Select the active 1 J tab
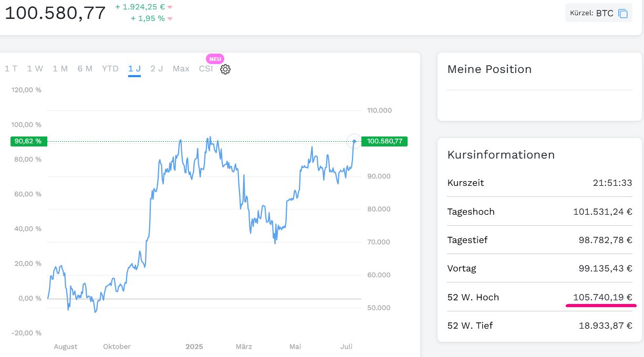This screenshot has height=357, width=644. (134, 69)
